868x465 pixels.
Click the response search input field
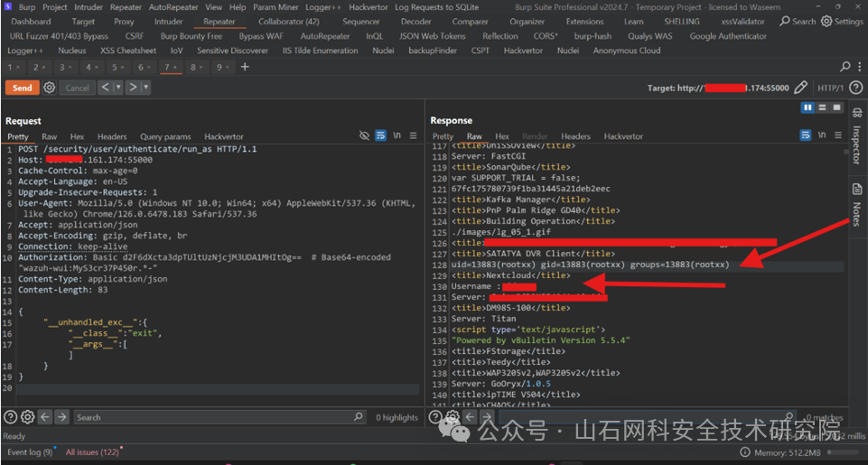tap(648, 417)
